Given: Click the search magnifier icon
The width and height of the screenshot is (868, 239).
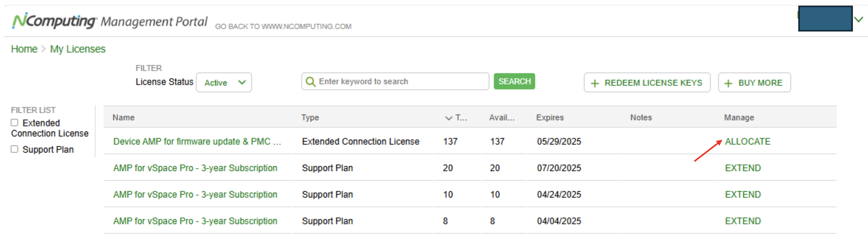Looking at the screenshot, I should pos(311,82).
